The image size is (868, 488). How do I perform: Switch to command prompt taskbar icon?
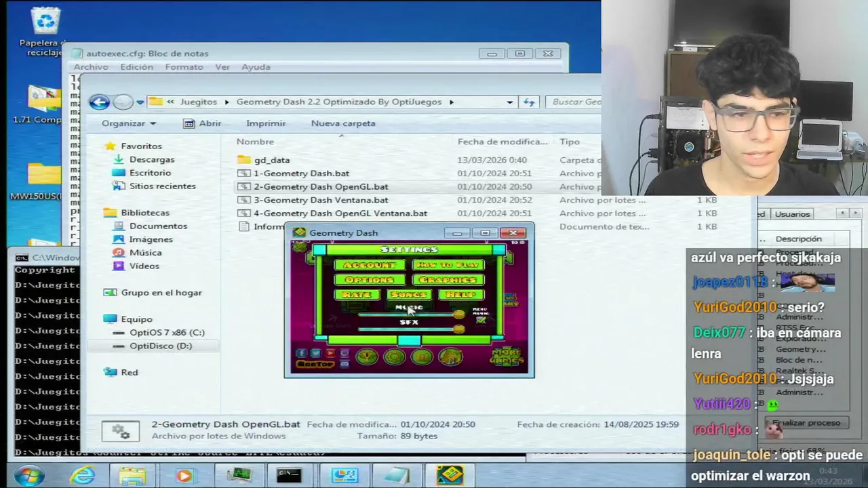(x=289, y=476)
